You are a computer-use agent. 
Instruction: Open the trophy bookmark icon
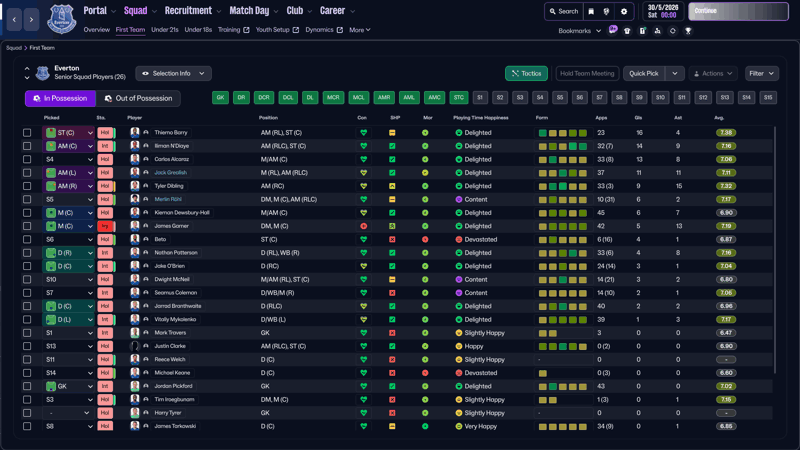click(x=688, y=31)
